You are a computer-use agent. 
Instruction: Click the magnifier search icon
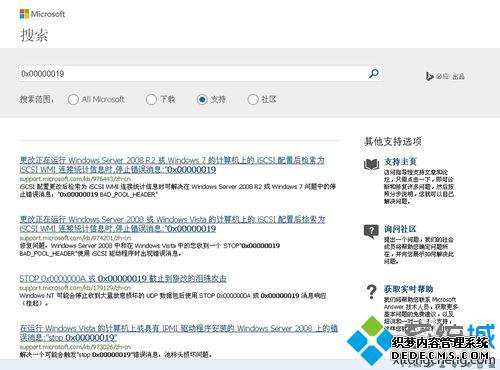374,73
